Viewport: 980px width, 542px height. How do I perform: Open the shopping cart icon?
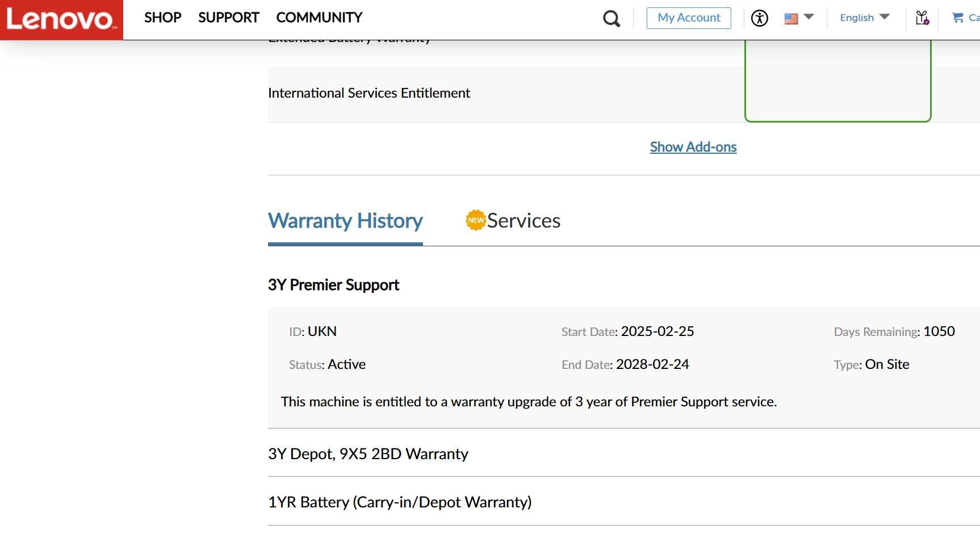point(958,18)
